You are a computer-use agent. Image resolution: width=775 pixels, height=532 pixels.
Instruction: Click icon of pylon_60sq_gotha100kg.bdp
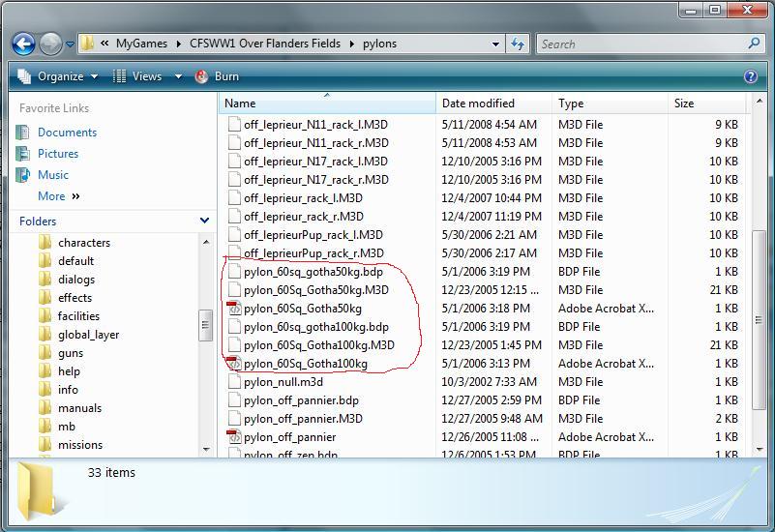tap(234, 327)
